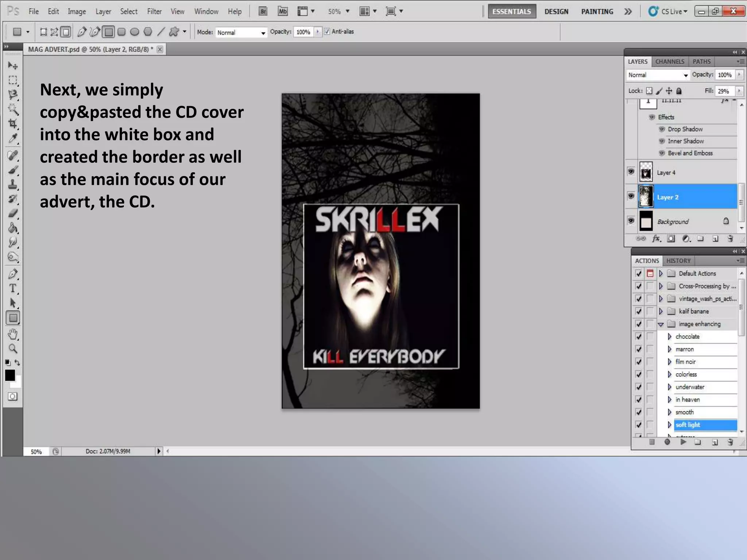Select the Move tool
747x560 pixels.
(13, 66)
